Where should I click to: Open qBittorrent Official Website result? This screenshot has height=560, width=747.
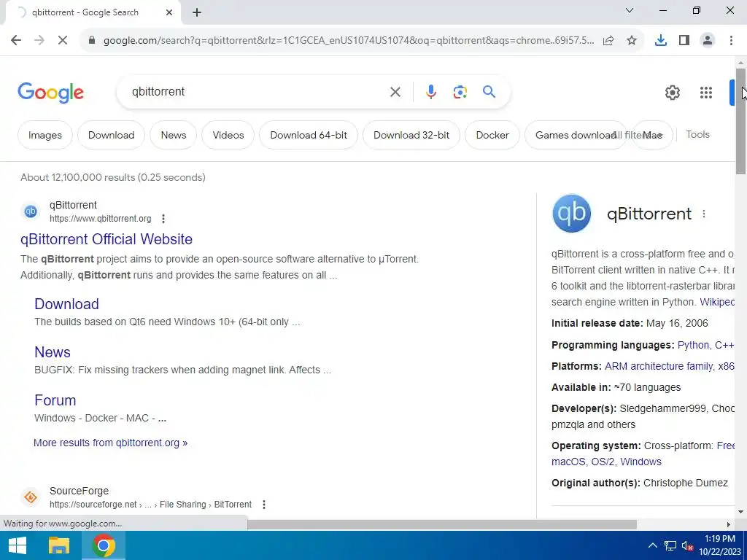(x=107, y=239)
